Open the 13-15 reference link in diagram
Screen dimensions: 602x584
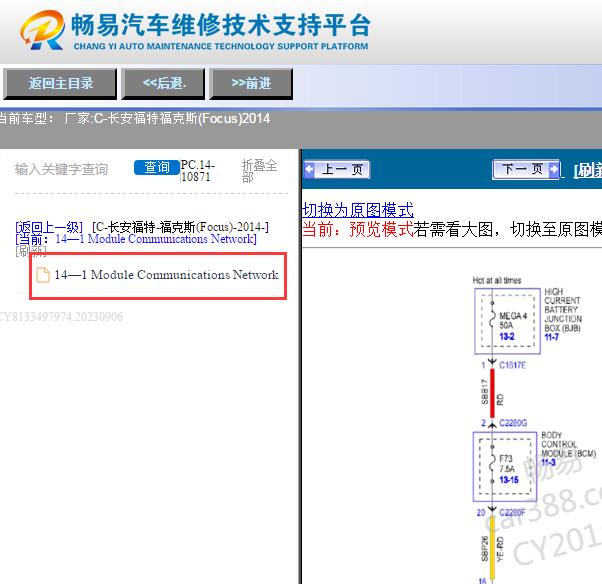(x=509, y=480)
